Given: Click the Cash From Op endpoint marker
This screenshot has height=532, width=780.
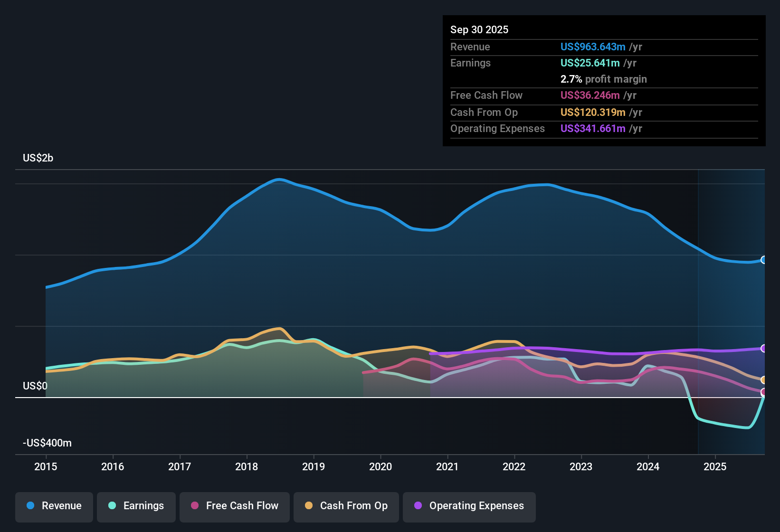Looking at the screenshot, I should pyautogui.click(x=763, y=380).
